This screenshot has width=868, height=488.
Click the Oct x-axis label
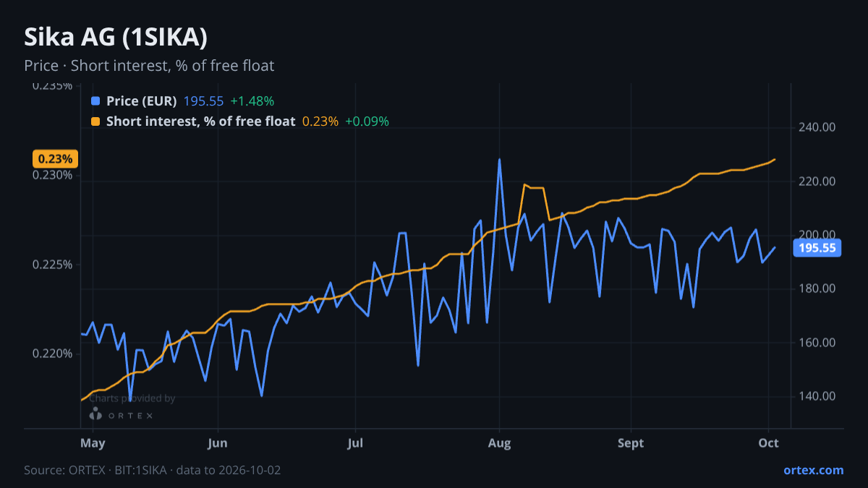pyautogui.click(x=768, y=442)
